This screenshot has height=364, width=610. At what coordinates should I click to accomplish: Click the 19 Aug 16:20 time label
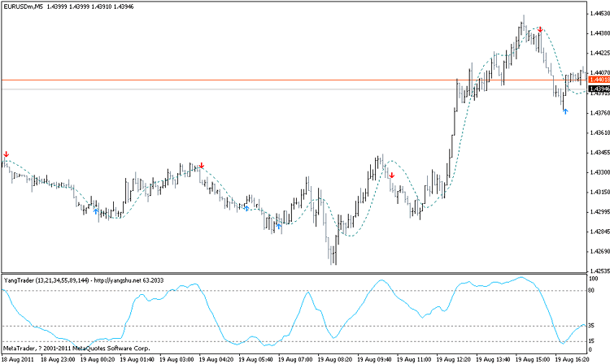(x=570, y=358)
